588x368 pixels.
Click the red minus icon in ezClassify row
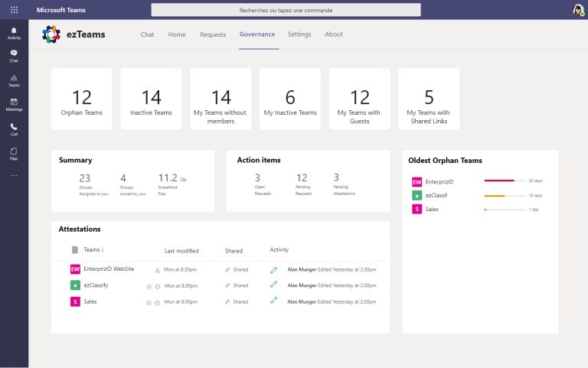pyautogui.click(x=158, y=287)
